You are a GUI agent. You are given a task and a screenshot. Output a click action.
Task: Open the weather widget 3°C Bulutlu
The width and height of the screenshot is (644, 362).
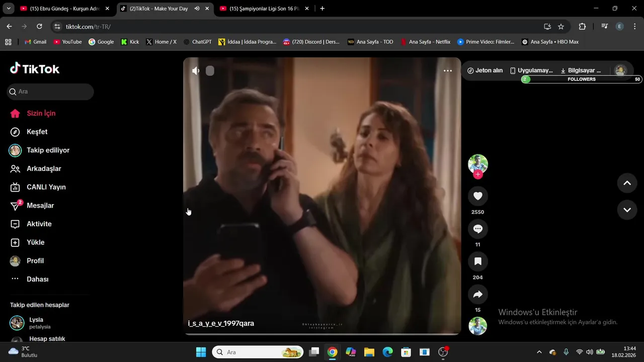pos(23,352)
